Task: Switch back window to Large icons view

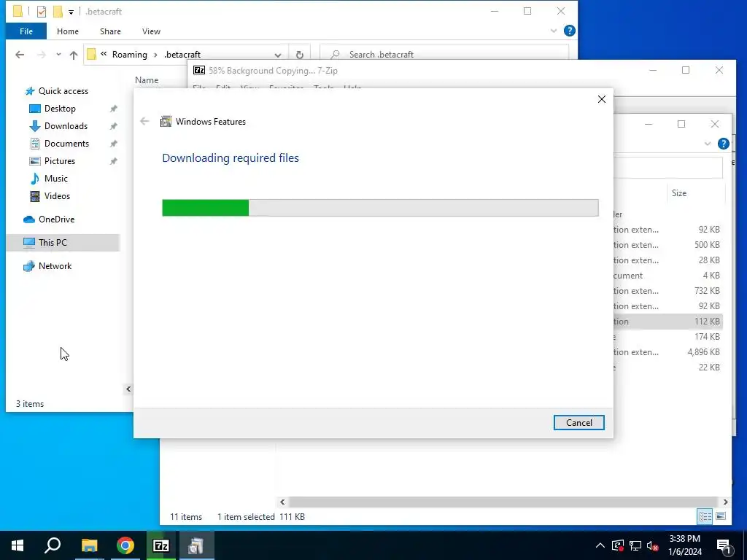Action: [x=720, y=516]
